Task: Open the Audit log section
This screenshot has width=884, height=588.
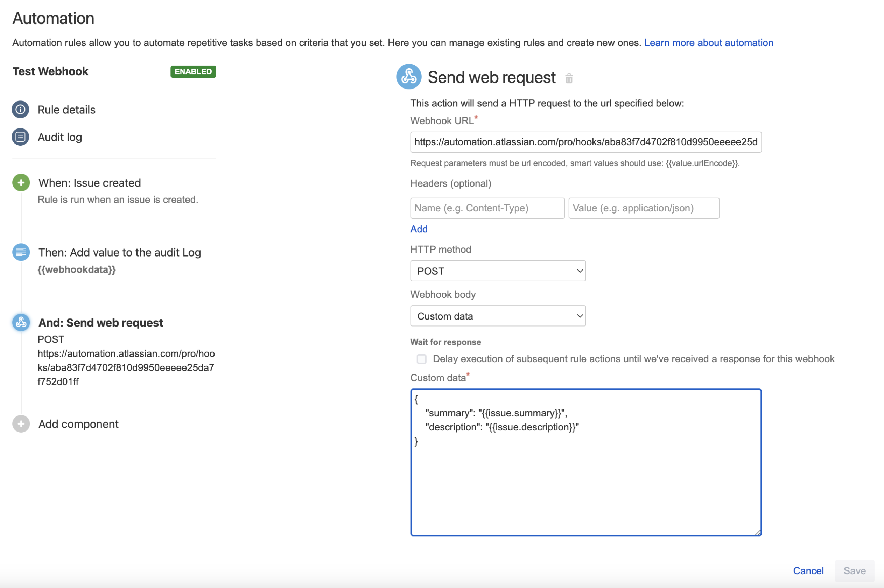Action: click(60, 137)
